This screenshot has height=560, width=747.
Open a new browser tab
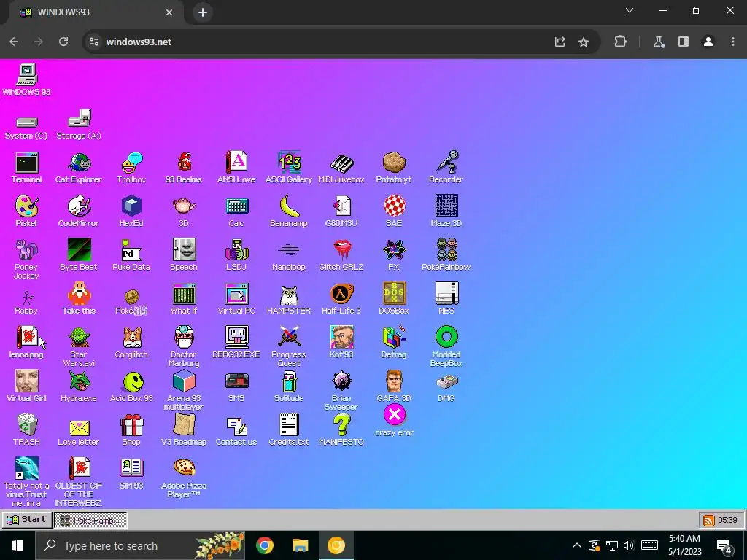pos(203,12)
